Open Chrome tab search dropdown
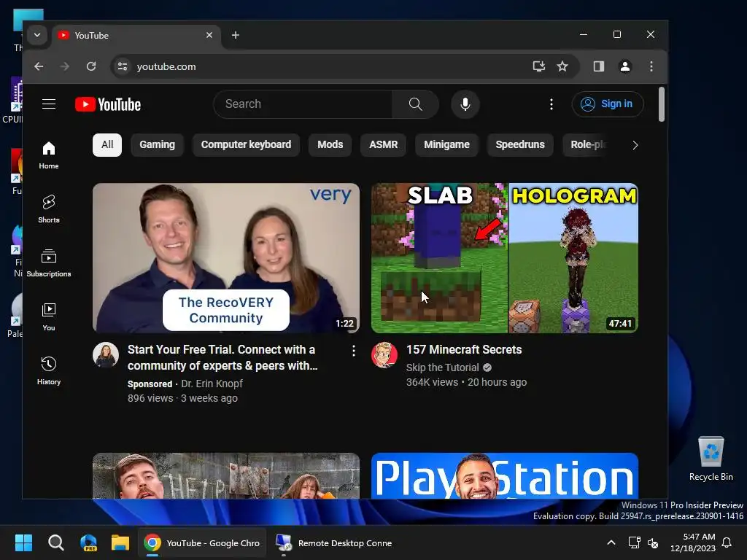The image size is (747, 560). tap(36, 35)
